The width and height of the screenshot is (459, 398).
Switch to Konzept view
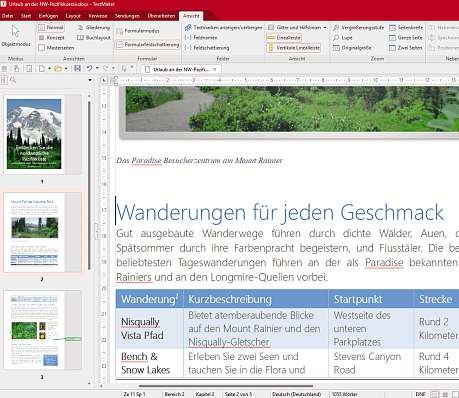coord(52,38)
